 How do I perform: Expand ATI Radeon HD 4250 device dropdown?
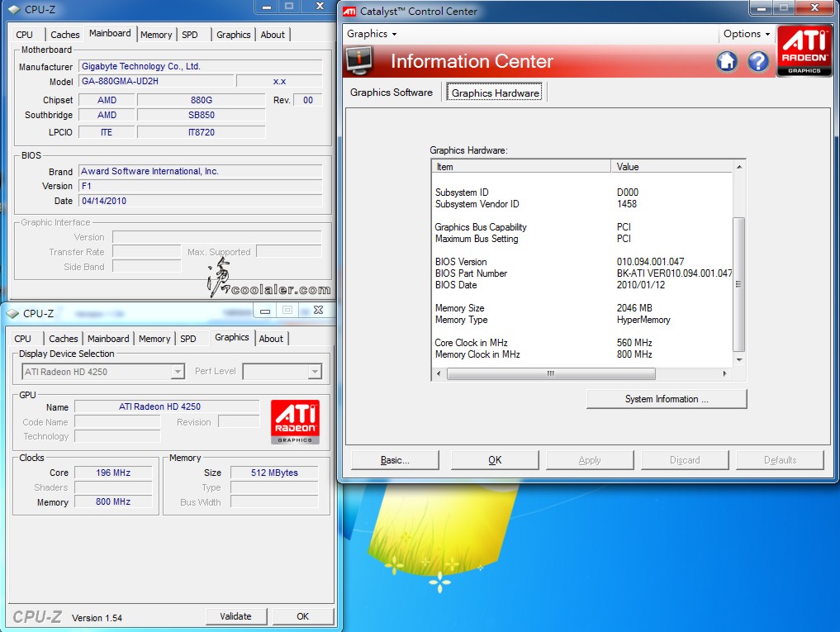pos(178,372)
